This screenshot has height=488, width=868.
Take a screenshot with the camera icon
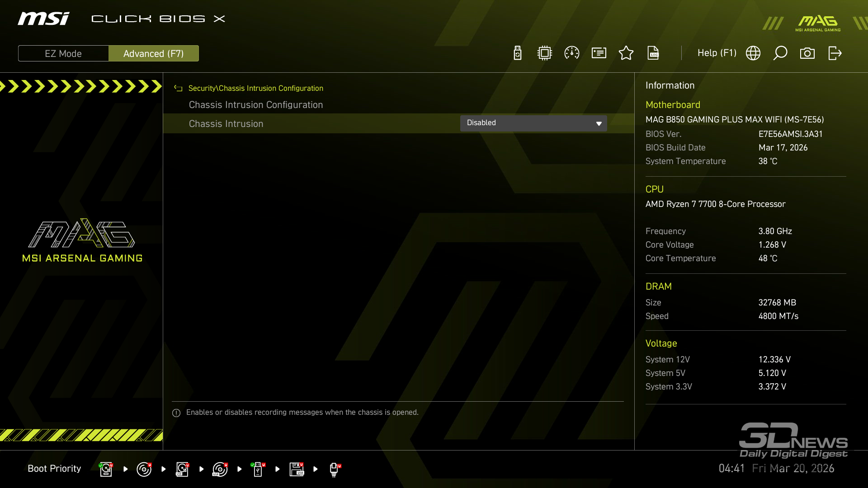point(807,53)
